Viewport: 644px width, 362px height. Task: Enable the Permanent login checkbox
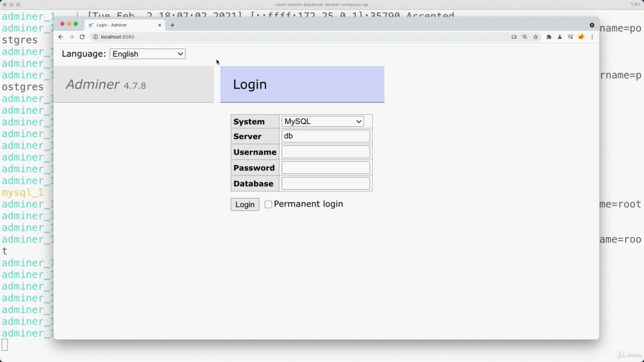point(268,204)
